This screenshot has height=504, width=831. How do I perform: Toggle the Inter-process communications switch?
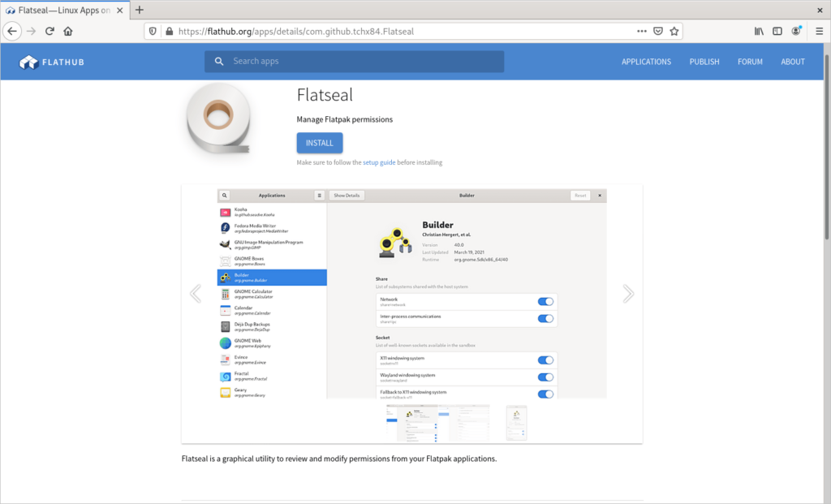click(x=545, y=318)
